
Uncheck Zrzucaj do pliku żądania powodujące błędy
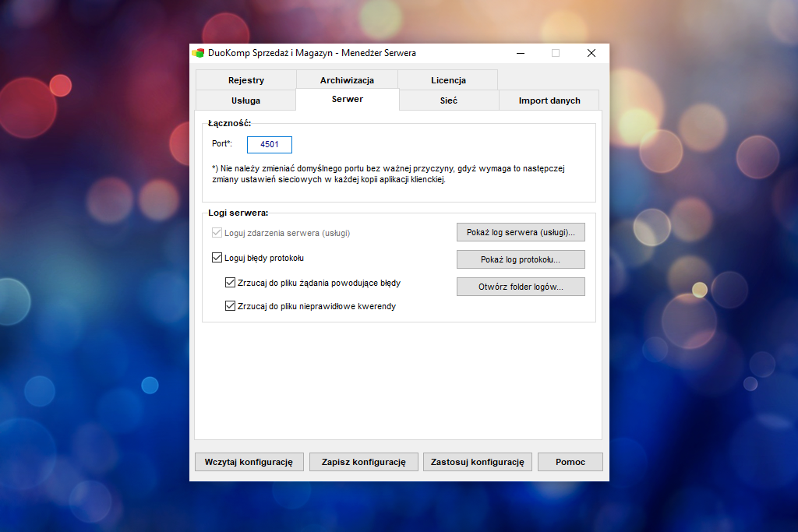point(230,283)
